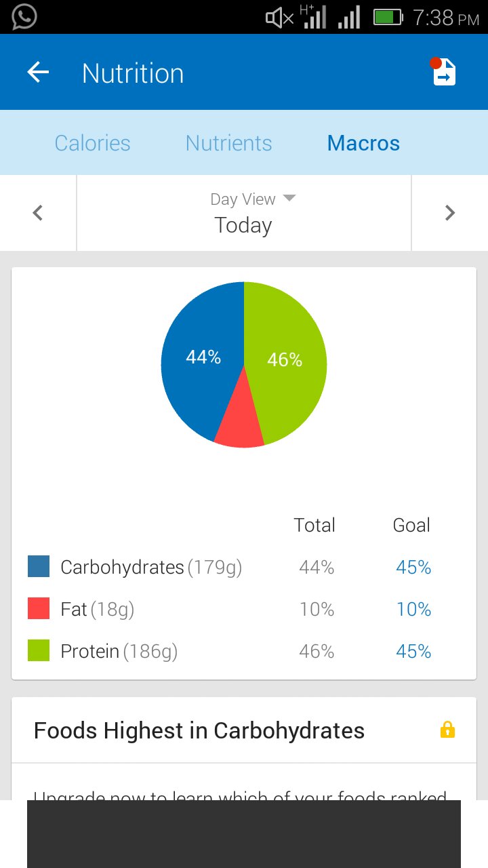The width and height of the screenshot is (488, 868).
Task: Go to previous day with left chevron
Action: 38,213
